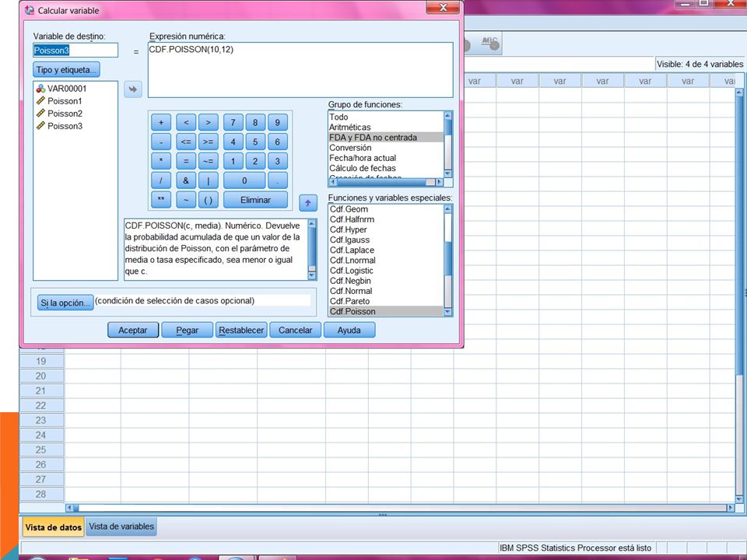This screenshot has height=560, width=747.
Task: Choose Cdf.Normal function
Action: click(x=386, y=291)
